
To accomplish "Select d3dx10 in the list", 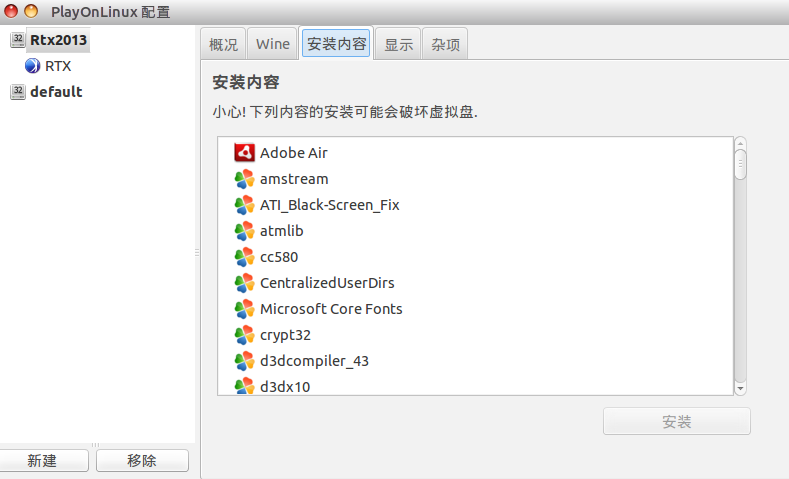I will (285, 386).
